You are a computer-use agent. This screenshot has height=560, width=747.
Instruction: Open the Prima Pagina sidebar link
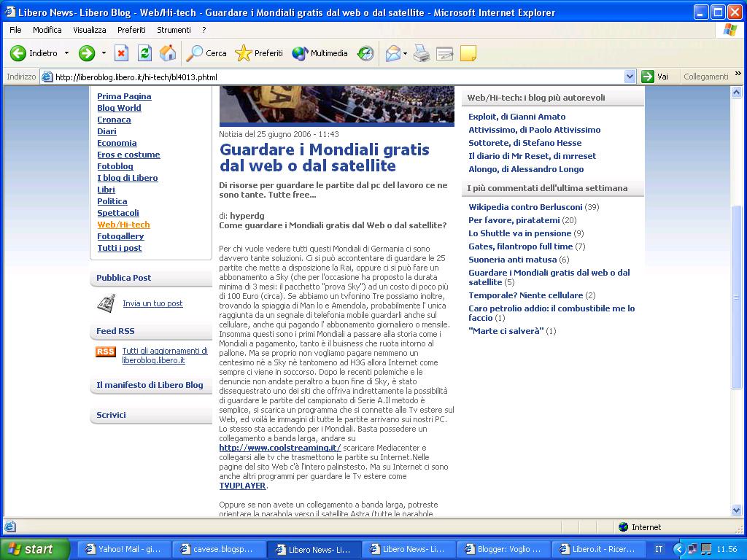[124, 96]
